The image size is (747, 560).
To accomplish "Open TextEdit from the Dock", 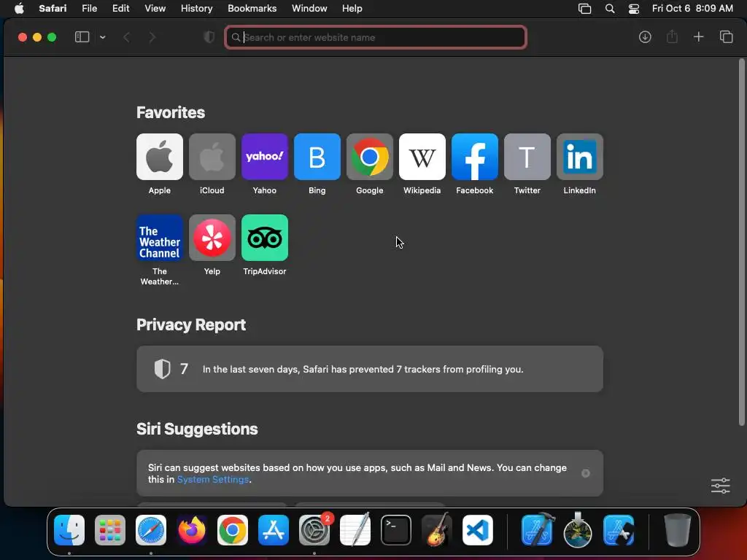I will (355, 530).
